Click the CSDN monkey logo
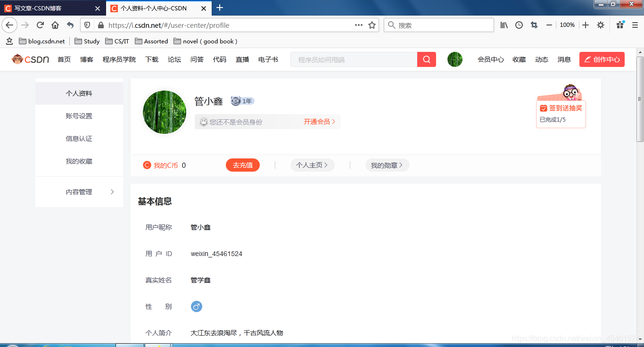This screenshot has height=347, width=644. coord(30,59)
